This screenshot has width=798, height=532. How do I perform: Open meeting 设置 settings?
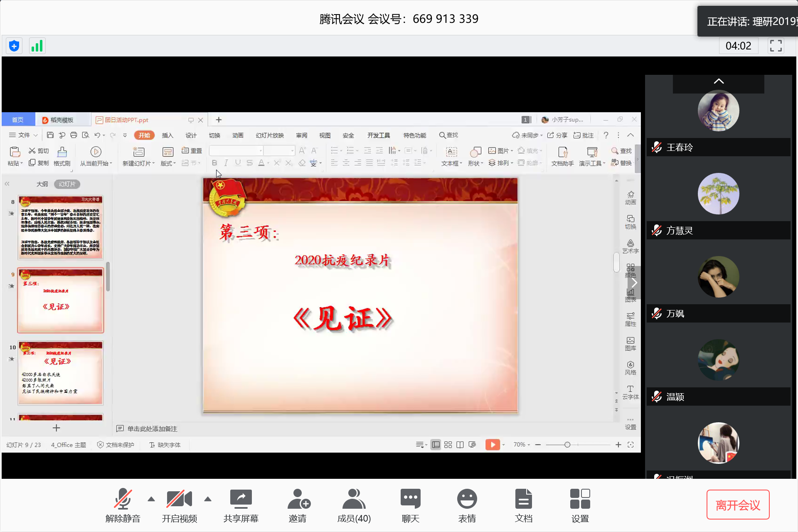(x=580, y=505)
